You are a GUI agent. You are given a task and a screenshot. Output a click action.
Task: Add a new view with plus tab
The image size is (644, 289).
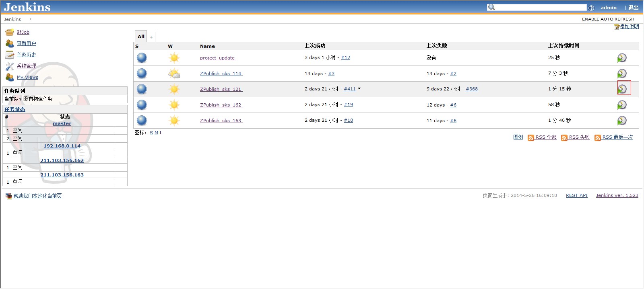tap(151, 37)
